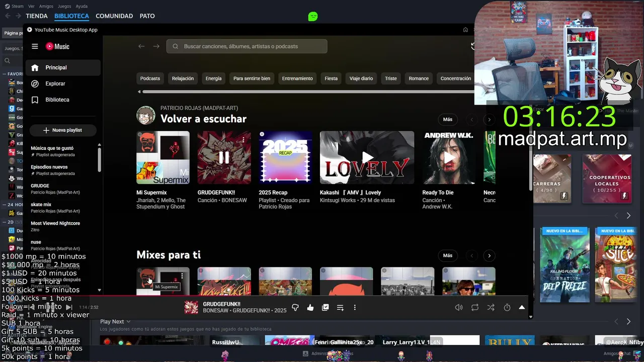This screenshot has width=644, height=362.
Task: Click the GRUDGEFUNK!! album art in player bar
Action: tap(191, 307)
